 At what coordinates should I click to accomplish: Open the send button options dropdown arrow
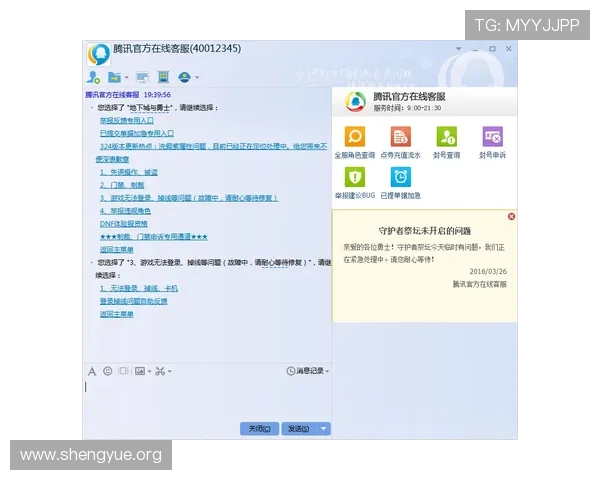[x=324, y=429]
